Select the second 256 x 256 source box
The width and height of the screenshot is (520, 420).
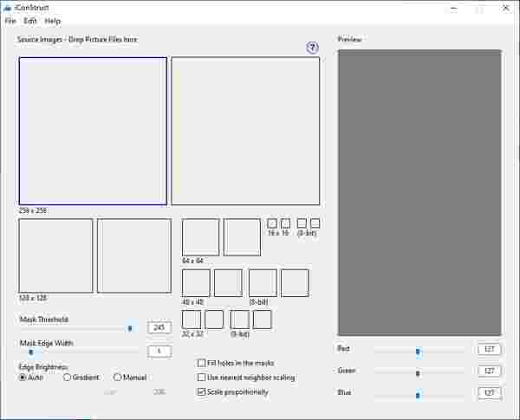(246, 131)
